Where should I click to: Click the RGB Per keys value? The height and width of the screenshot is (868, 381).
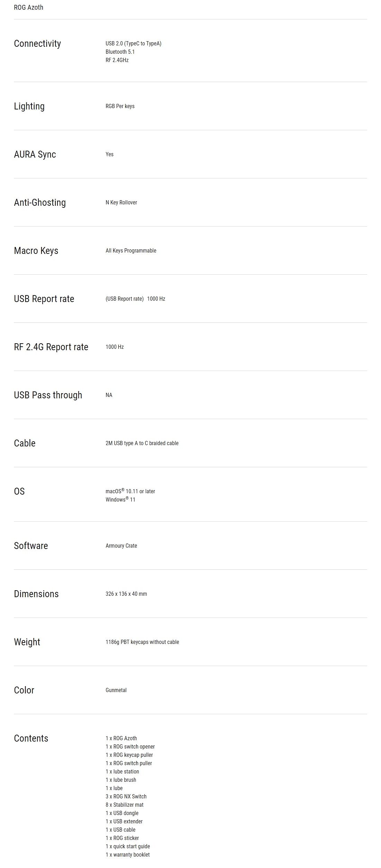(120, 106)
